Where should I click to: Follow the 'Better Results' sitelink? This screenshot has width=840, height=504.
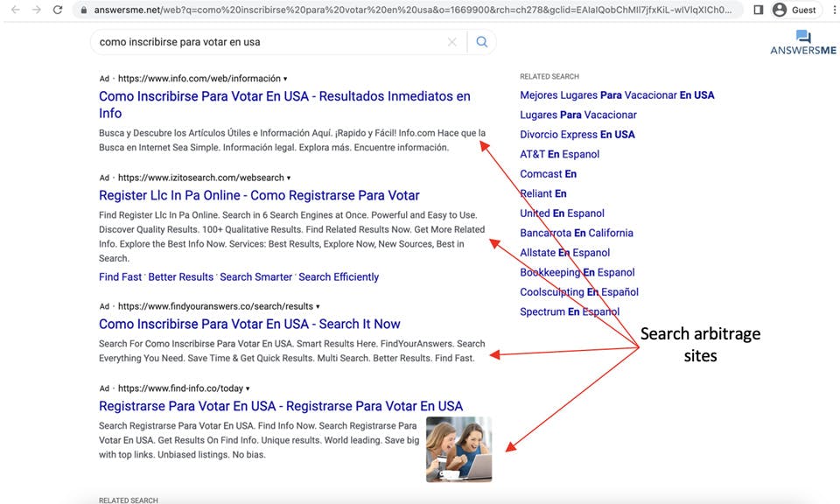(x=180, y=276)
